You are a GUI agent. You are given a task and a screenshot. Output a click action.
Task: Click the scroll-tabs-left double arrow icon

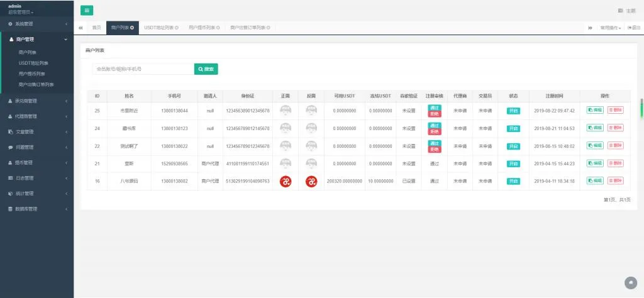click(80, 28)
